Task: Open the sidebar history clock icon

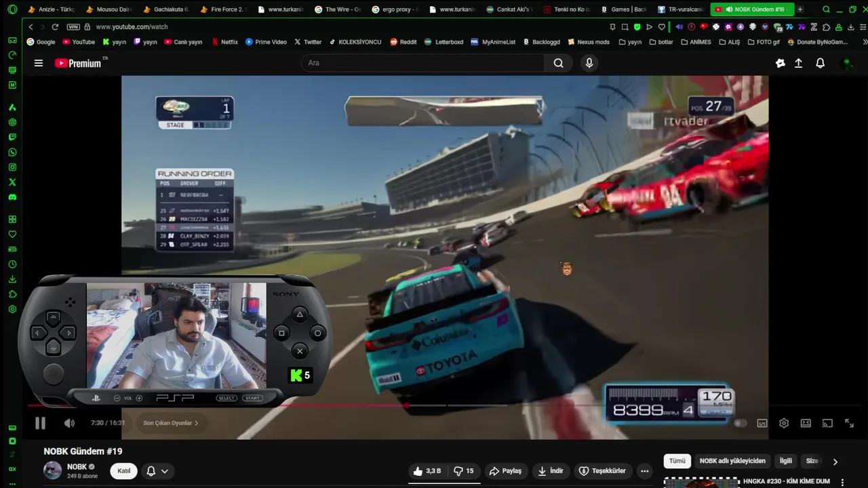Action: click(x=12, y=264)
